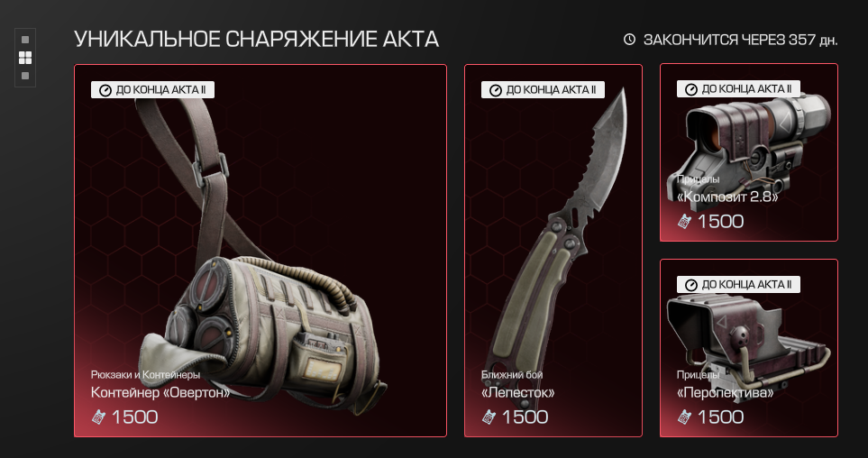Open the «Перспектива» sight card
The width and height of the screenshot is (868, 458).
point(748,348)
